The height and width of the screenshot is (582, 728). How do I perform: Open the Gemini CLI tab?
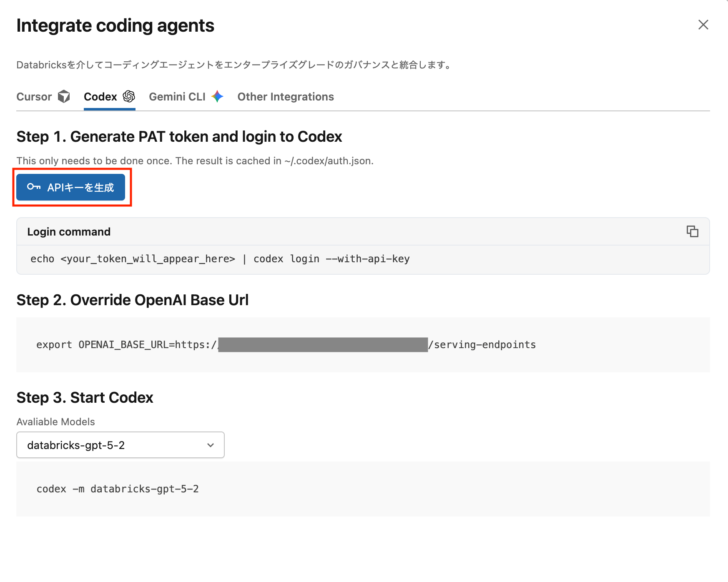177,97
